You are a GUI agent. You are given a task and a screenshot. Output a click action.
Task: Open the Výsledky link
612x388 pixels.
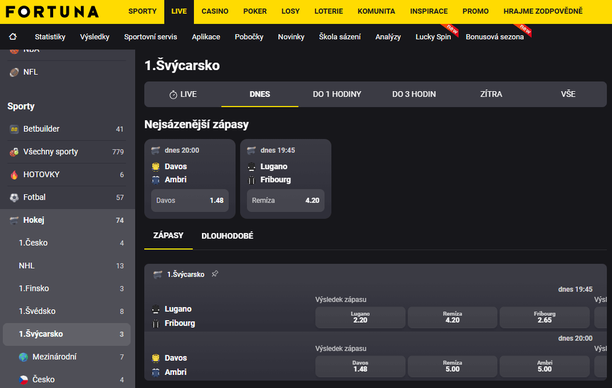[95, 37]
